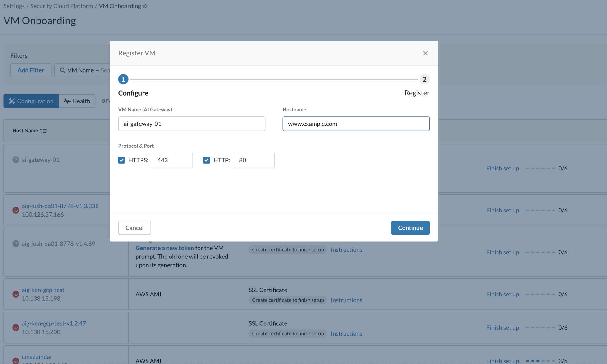
Task: Click the Host Name column header
Action: pyautogui.click(x=25, y=131)
